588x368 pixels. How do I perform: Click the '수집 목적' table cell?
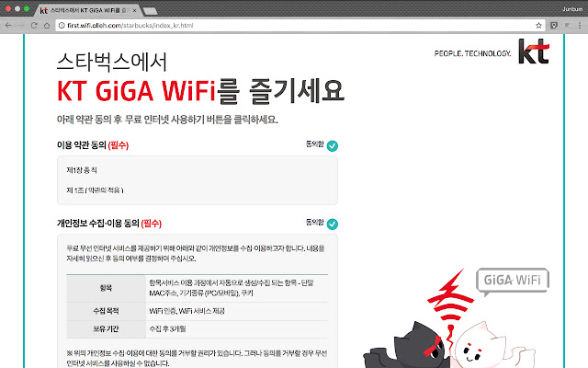coord(107,311)
